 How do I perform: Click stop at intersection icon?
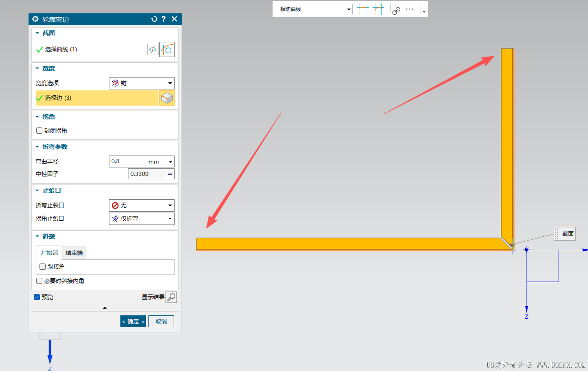coord(363,9)
